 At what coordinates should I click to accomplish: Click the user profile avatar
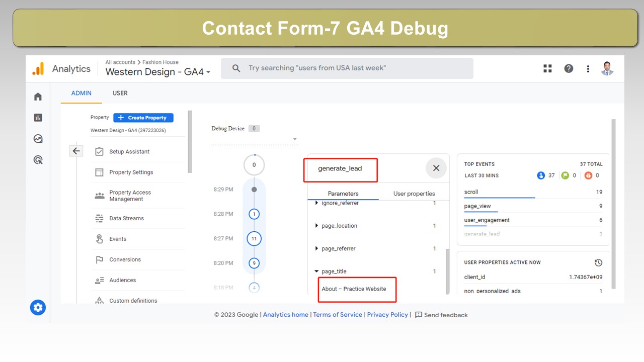pyautogui.click(x=607, y=69)
